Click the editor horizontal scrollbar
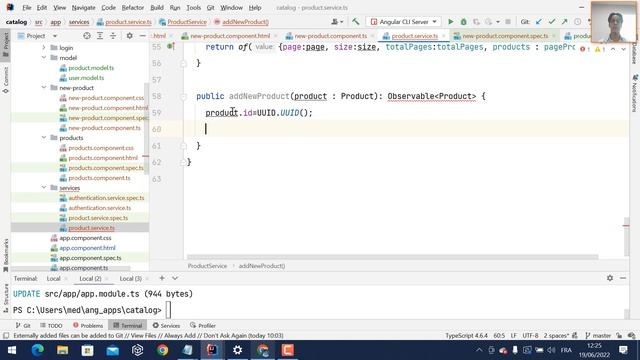 tap(393, 257)
